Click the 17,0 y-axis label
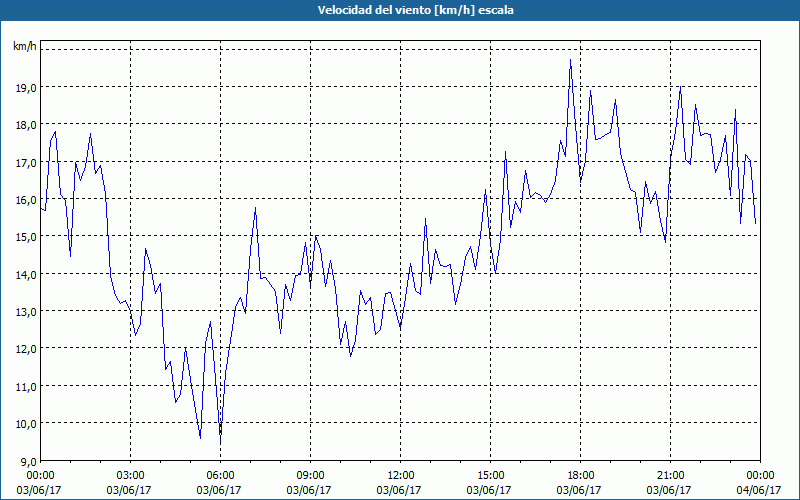 tap(27, 162)
